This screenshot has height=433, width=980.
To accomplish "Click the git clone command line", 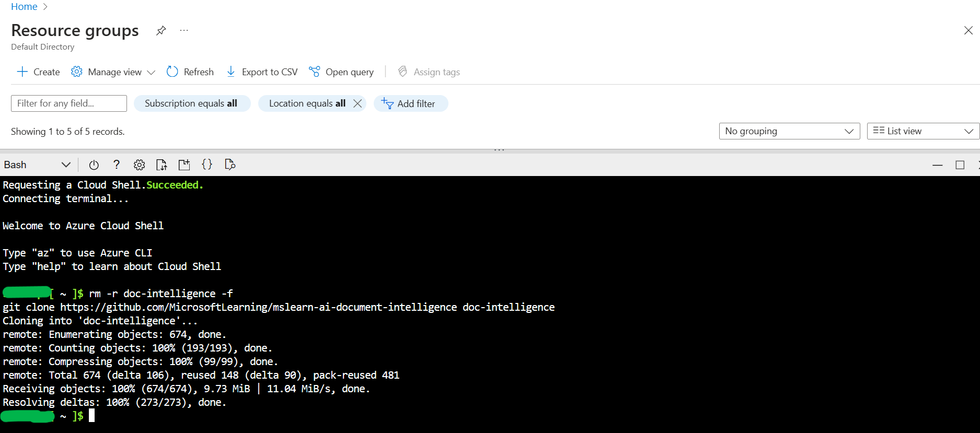I will (279, 307).
